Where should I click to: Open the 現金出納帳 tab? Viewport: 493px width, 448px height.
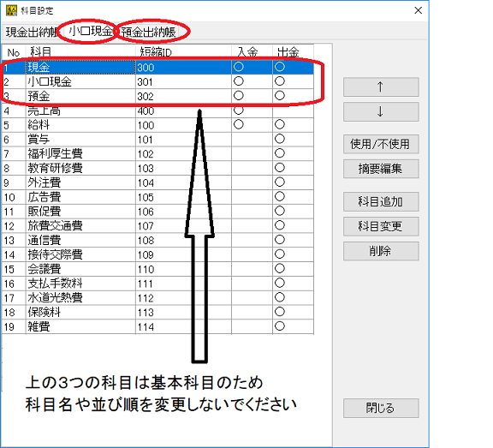pyautogui.click(x=32, y=32)
